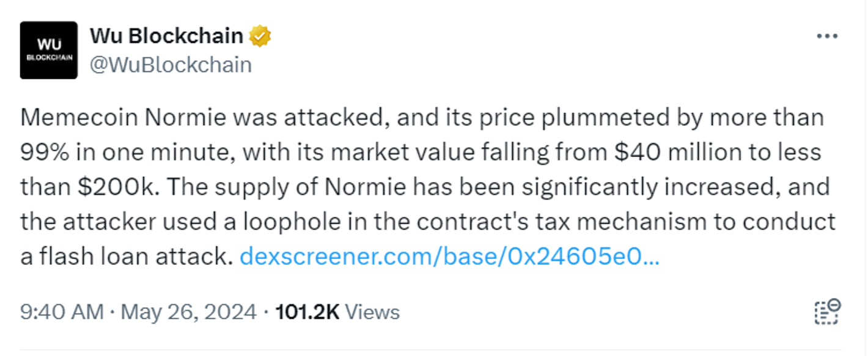The width and height of the screenshot is (868, 356).
Task: Click the ellipsis in the top-right corner
Action: [x=828, y=35]
